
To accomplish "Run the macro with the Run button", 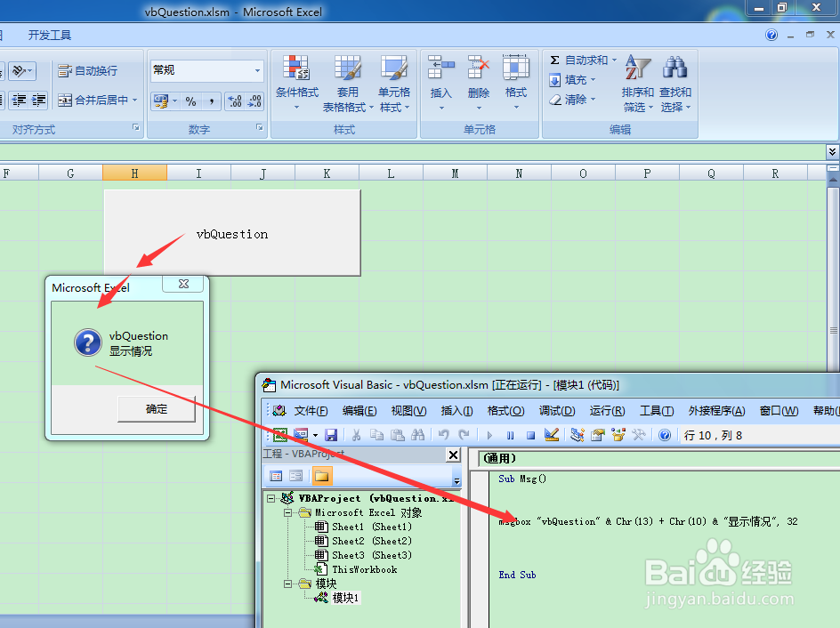I will click(489, 434).
